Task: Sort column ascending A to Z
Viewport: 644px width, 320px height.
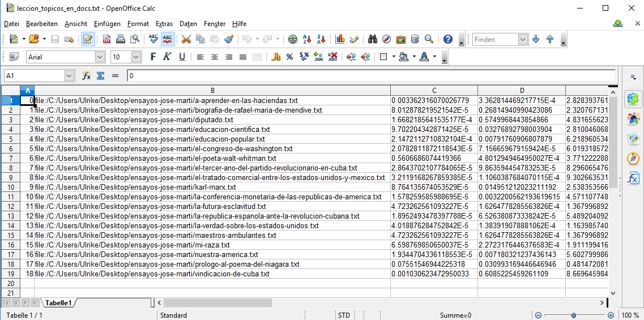Action: pos(307,39)
